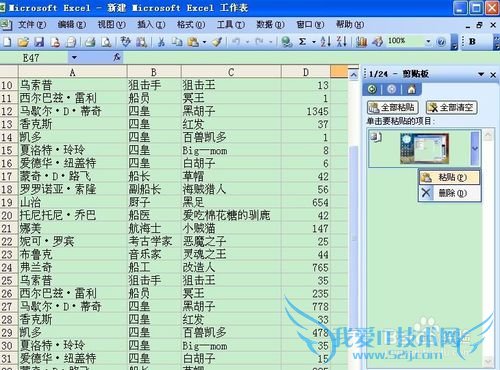The image size is (500, 370).
Task: Expand the AutoSum functions dropdown arrow
Action: (314, 42)
